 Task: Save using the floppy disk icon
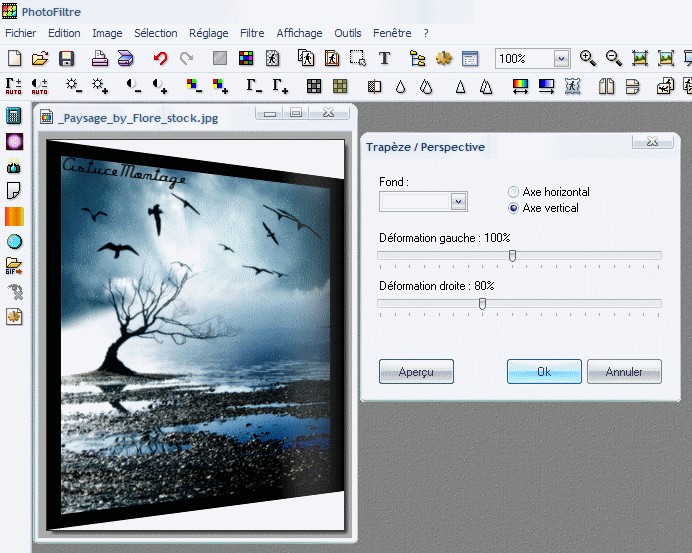pyautogui.click(x=67, y=58)
